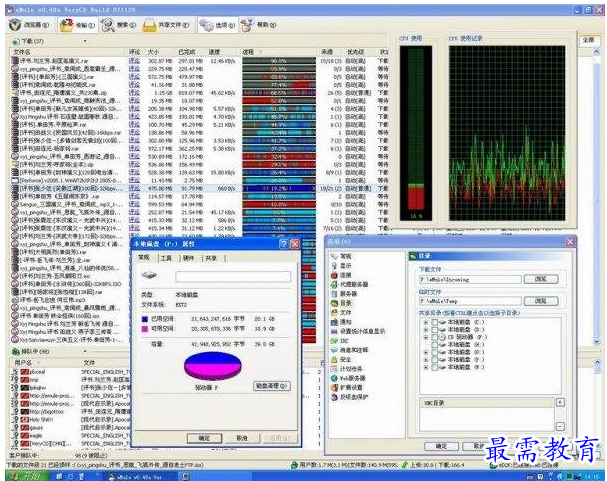Check 本地磁盘 (K:) shared directory box
The width and height of the screenshot is (607, 481).
(x=435, y=345)
